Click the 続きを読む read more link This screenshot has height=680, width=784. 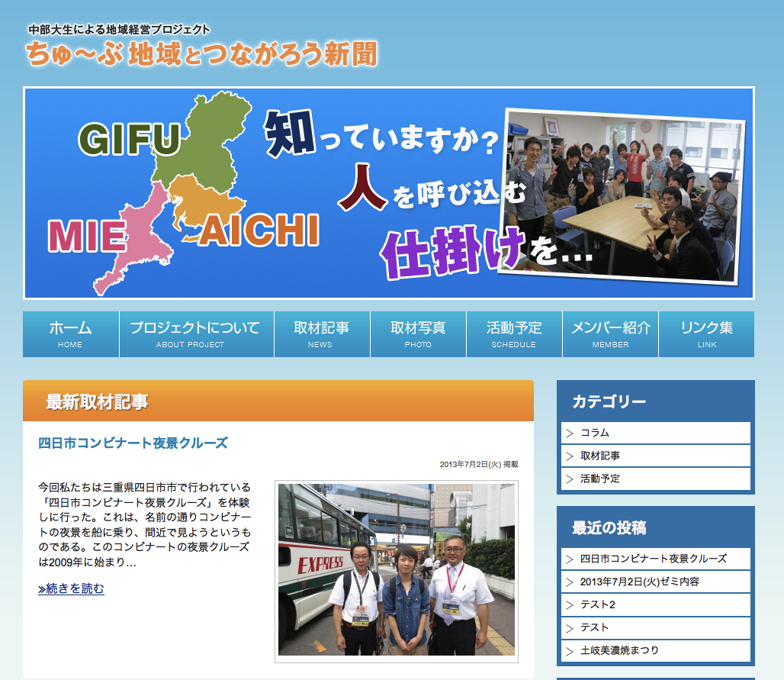coord(71,588)
